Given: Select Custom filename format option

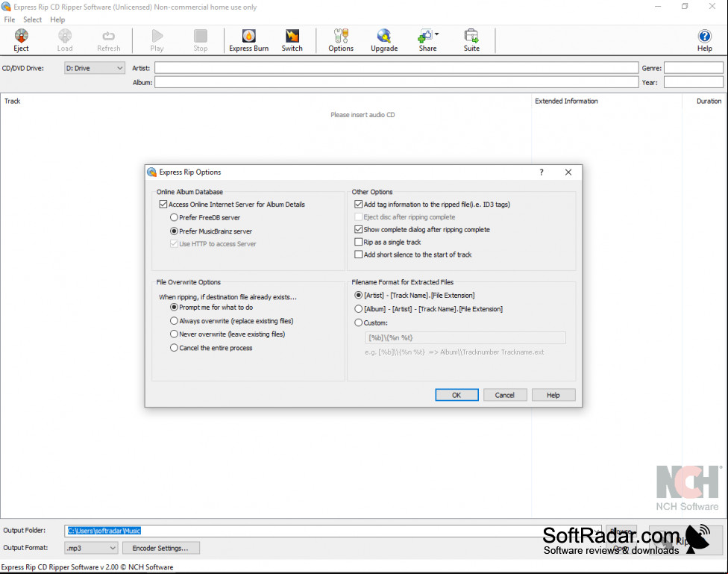Looking at the screenshot, I should (359, 322).
